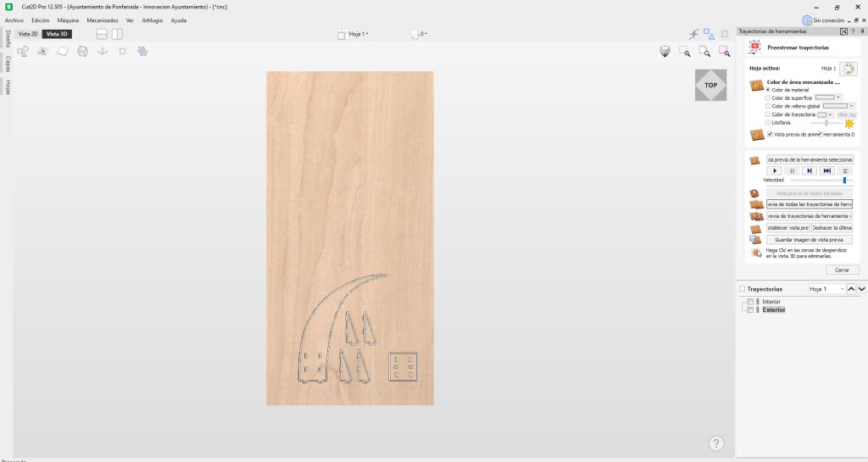Select Color de superficie radio option
Image resolution: width=868 pixels, height=462 pixels.
(768, 98)
